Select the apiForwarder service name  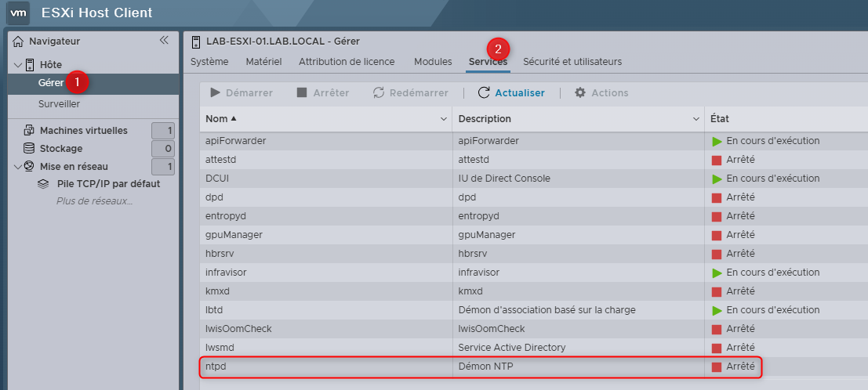point(235,141)
